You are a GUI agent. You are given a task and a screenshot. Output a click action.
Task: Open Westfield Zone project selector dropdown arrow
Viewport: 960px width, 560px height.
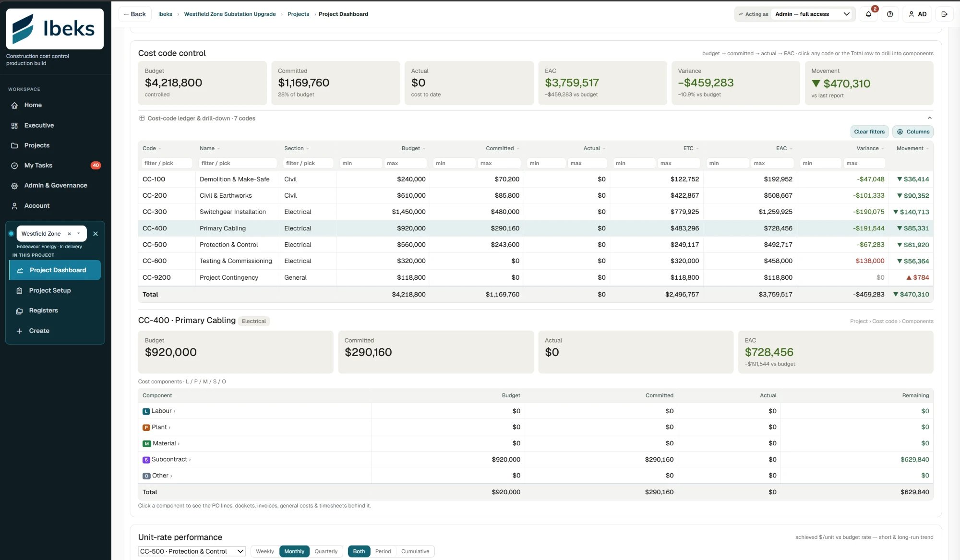[x=78, y=234]
